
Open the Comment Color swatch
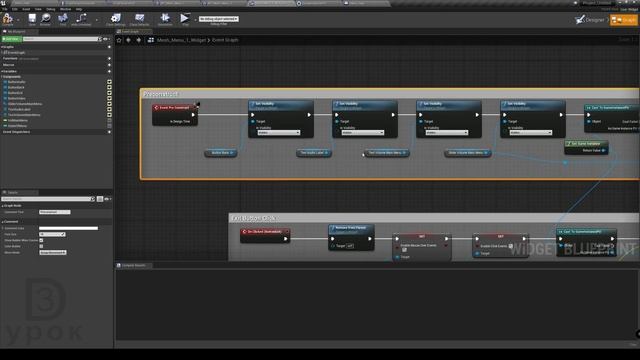[x=69, y=228]
